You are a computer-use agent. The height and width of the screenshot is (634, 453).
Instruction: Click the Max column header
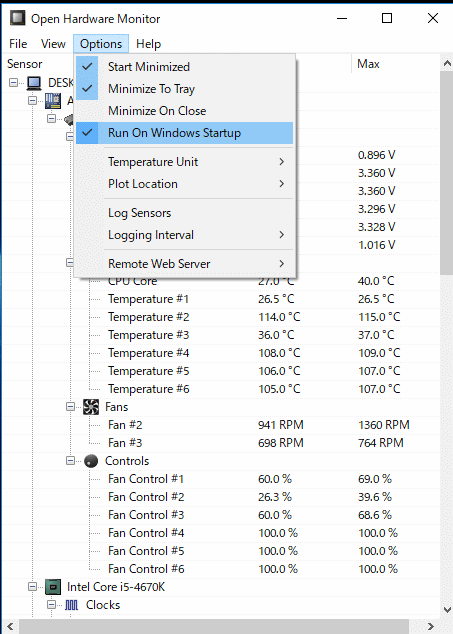coord(368,64)
